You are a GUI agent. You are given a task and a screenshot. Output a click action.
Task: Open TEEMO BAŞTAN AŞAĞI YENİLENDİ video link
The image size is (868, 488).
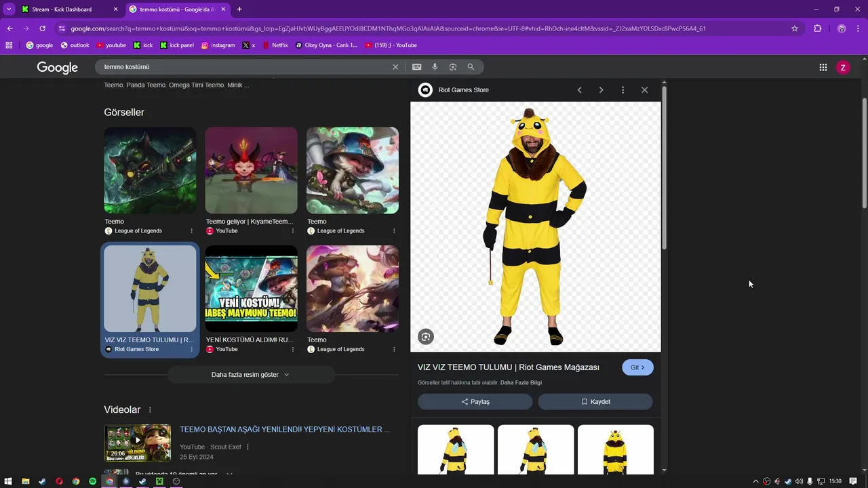285,430
